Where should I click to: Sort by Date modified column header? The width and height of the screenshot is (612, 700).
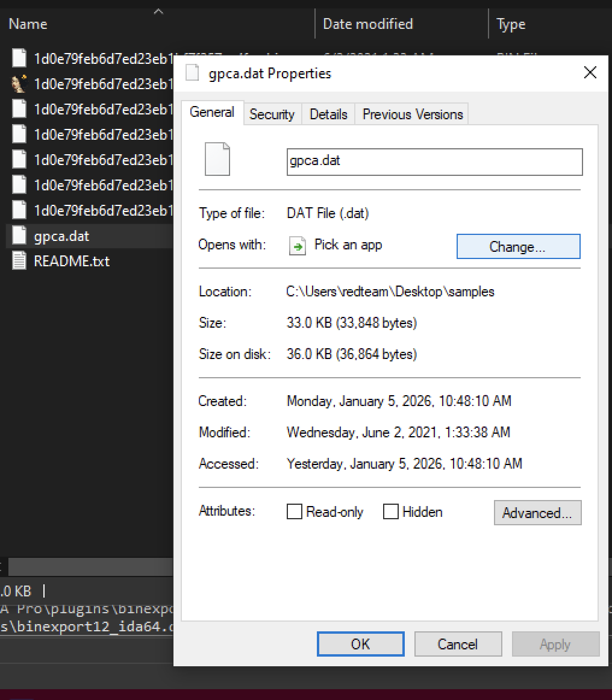[368, 23]
